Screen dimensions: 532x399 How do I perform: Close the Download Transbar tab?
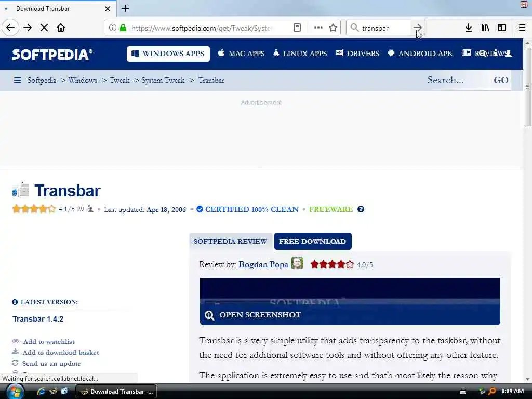click(108, 9)
